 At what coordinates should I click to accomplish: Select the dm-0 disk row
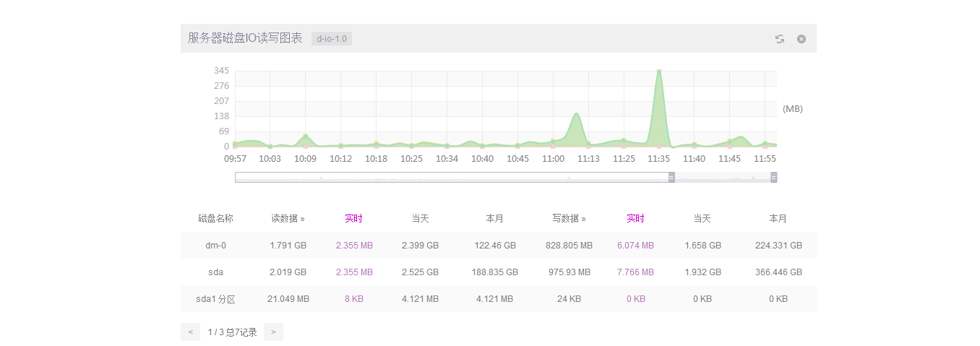click(x=215, y=246)
